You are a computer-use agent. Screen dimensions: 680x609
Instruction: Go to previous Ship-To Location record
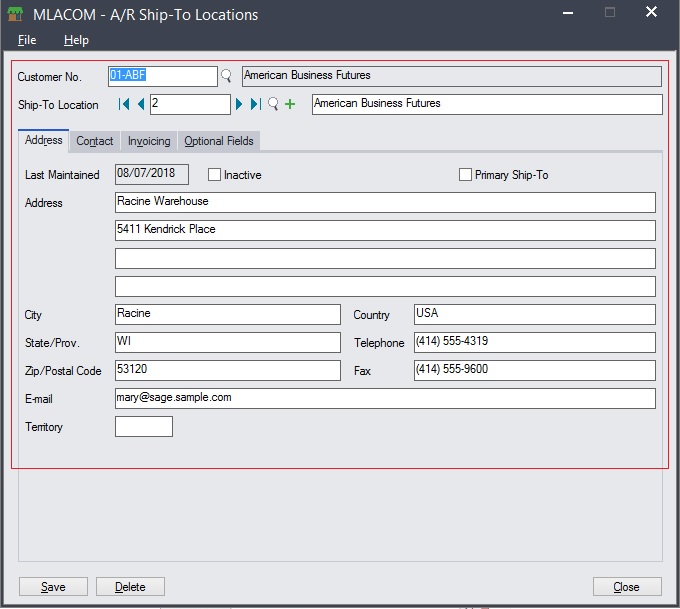pos(140,104)
